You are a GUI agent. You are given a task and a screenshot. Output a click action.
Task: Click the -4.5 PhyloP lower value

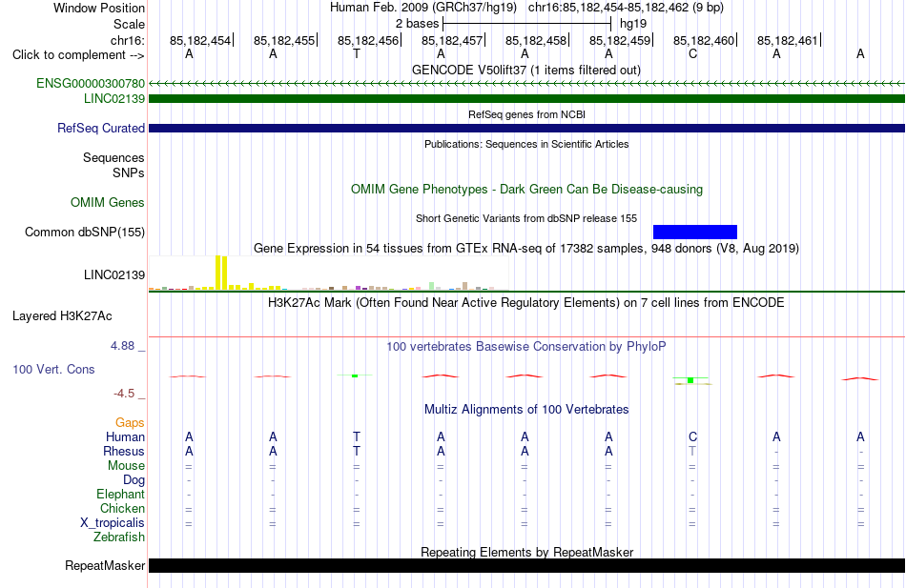tap(124, 394)
